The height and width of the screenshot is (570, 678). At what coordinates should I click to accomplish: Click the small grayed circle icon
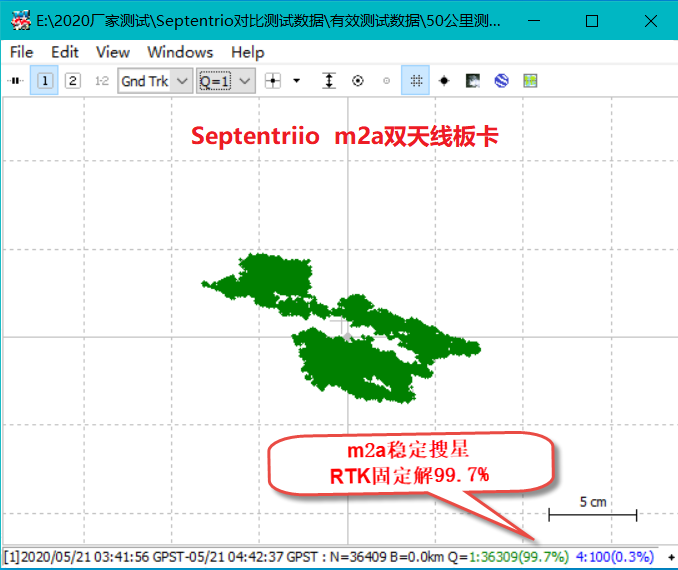point(387,81)
